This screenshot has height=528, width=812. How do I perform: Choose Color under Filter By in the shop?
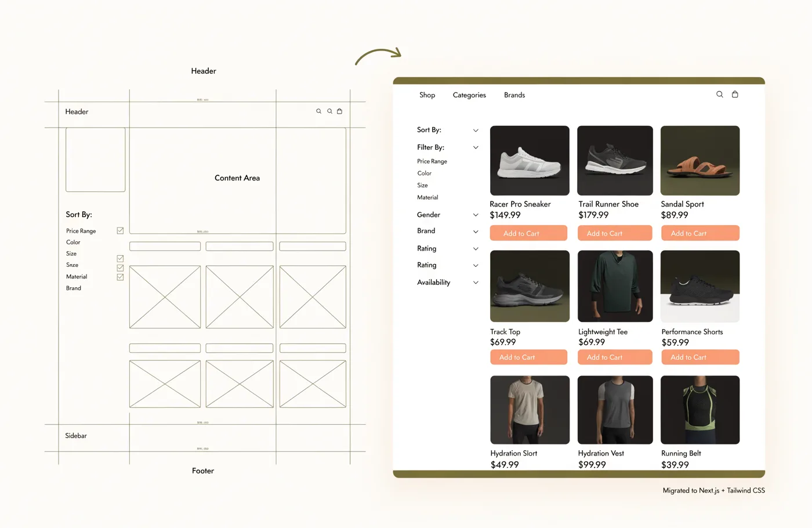pyautogui.click(x=425, y=173)
